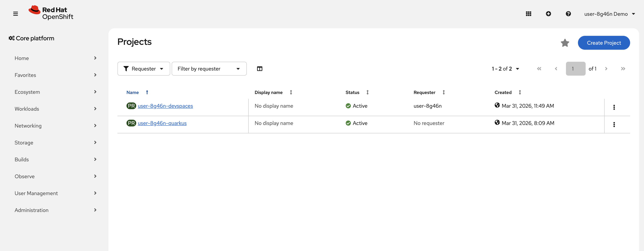The height and width of the screenshot is (251, 644).
Task: Open the user-8g46n-quarkus project link
Action: [162, 123]
